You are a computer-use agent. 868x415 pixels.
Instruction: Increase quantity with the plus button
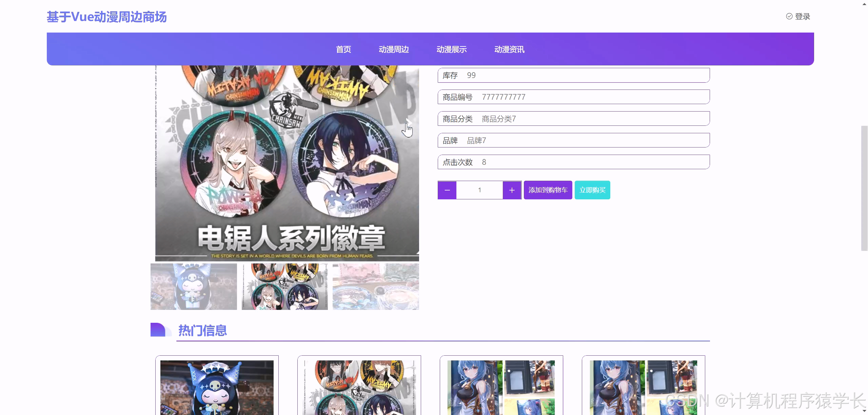pos(512,190)
